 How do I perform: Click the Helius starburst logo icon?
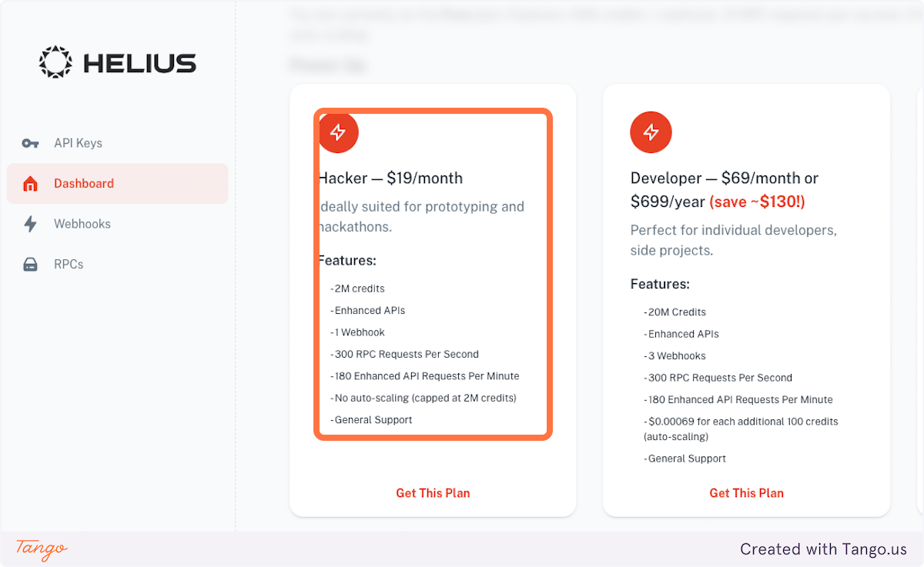[x=55, y=62]
